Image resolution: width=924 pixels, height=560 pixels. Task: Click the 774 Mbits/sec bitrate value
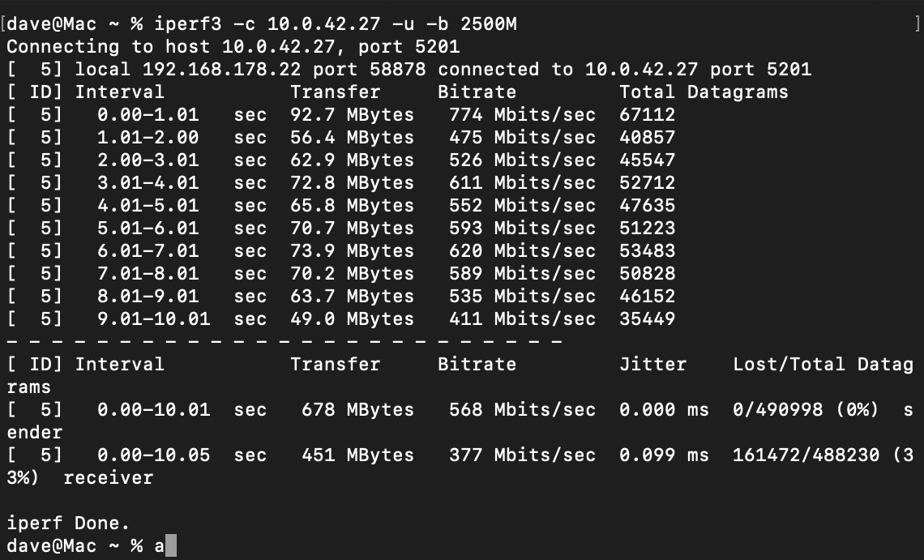522,115
